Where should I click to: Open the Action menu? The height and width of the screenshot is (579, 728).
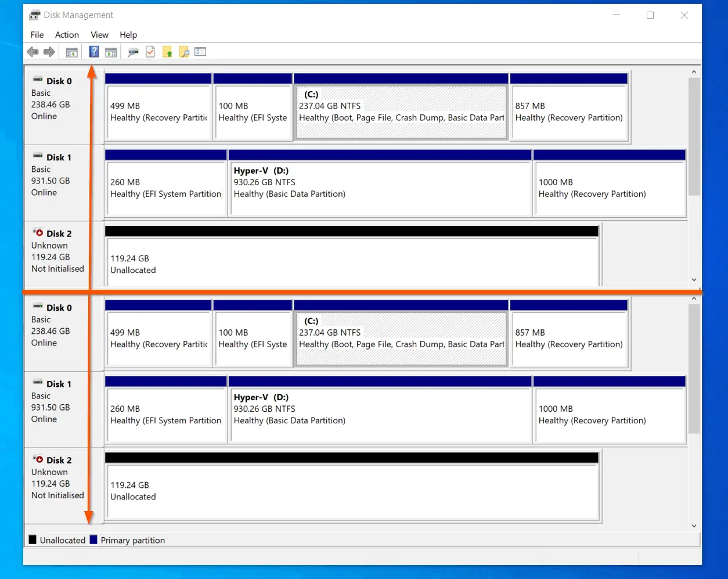[67, 35]
